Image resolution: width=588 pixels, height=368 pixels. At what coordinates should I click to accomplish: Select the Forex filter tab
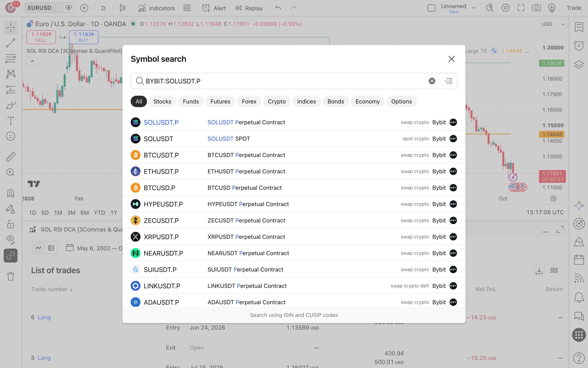[249, 101]
